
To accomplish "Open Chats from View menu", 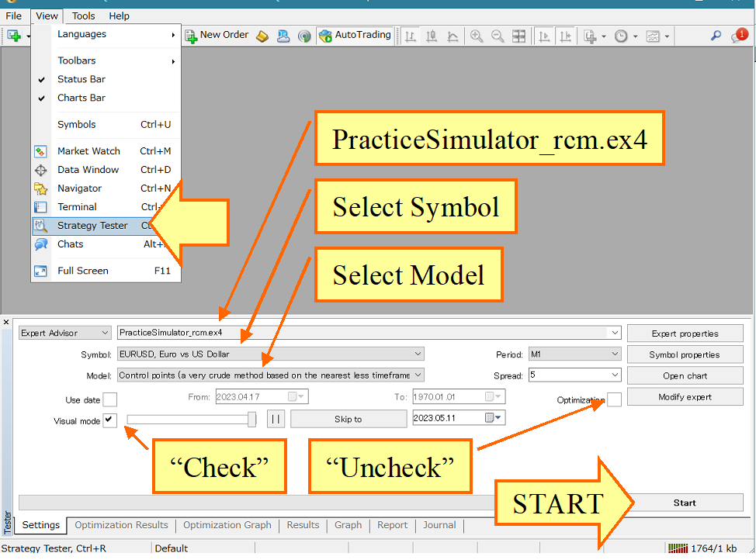I will click(106, 244).
